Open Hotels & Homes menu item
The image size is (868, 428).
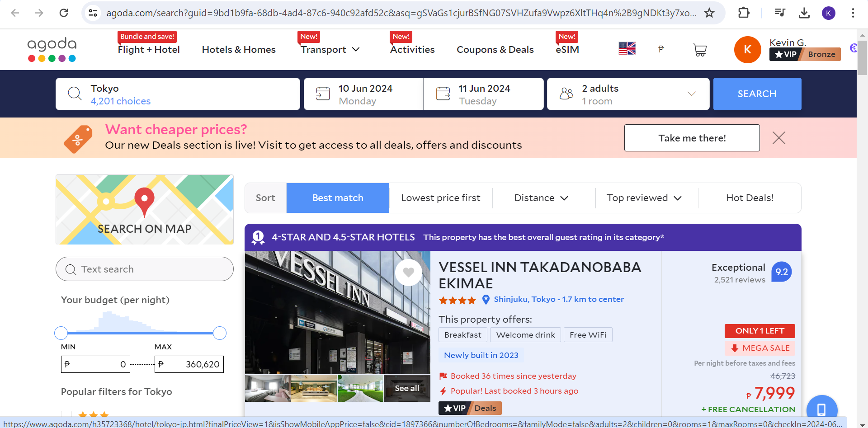point(239,49)
